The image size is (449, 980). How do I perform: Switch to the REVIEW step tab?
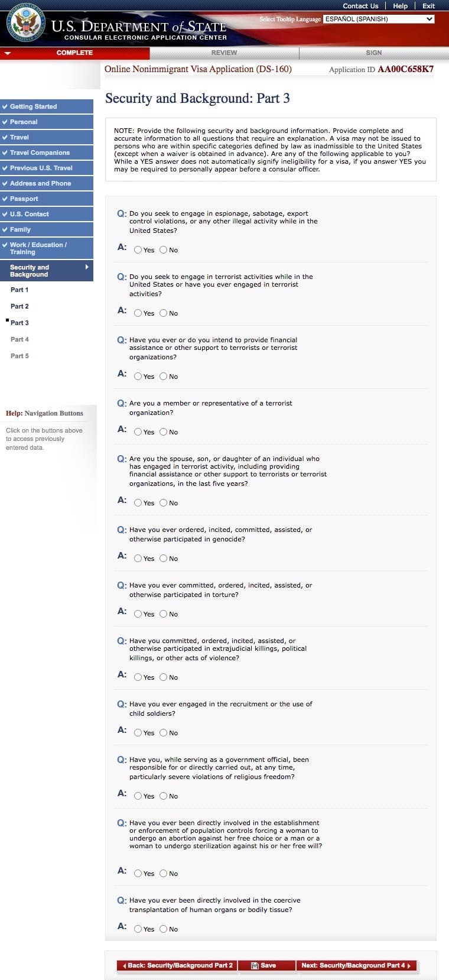click(x=224, y=53)
